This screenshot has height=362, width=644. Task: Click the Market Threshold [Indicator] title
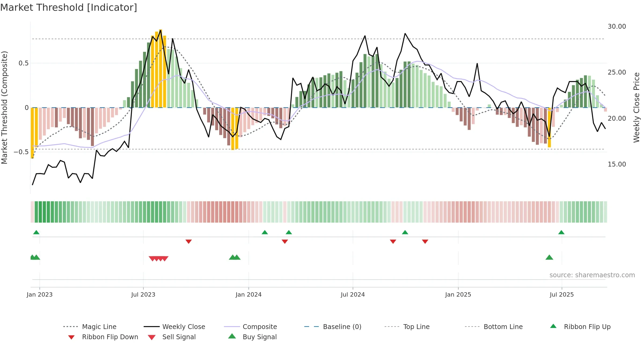pyautogui.click(x=69, y=8)
